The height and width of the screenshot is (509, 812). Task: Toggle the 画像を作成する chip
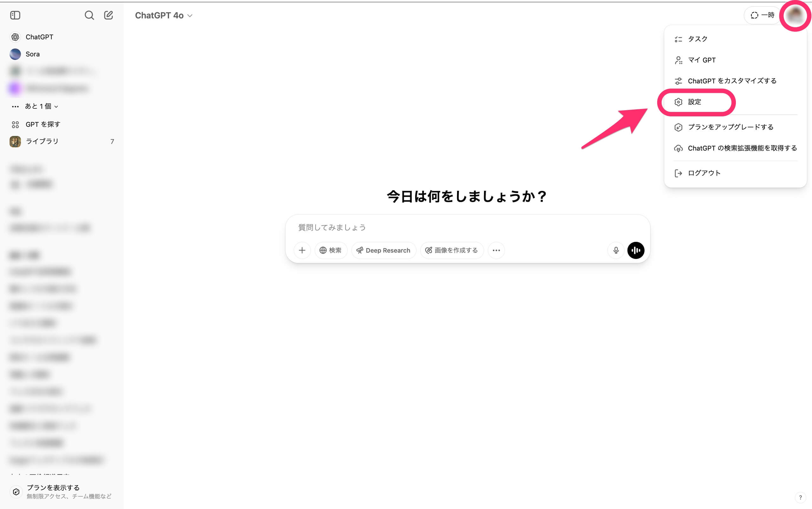452,250
